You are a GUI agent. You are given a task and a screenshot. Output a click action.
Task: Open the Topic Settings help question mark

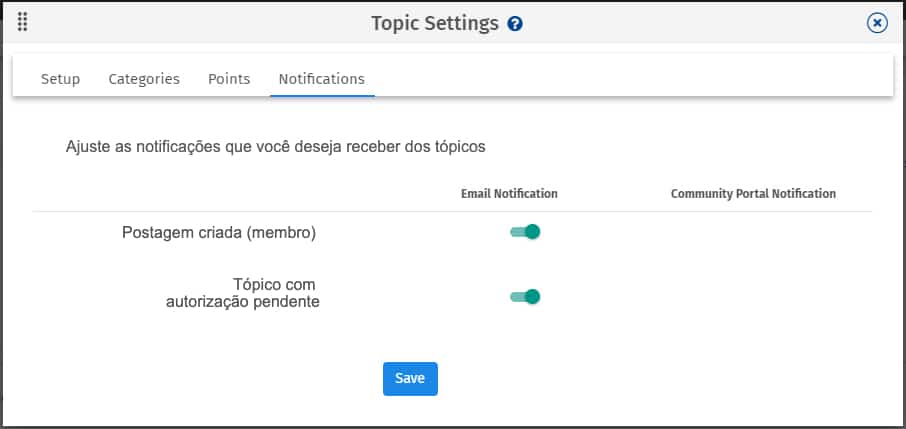(515, 24)
